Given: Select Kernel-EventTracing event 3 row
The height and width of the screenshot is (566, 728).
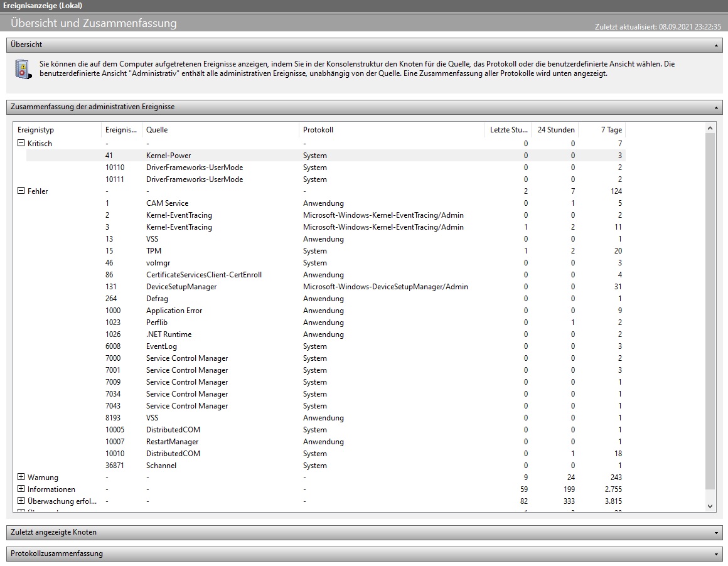Looking at the screenshot, I should 326,227.
